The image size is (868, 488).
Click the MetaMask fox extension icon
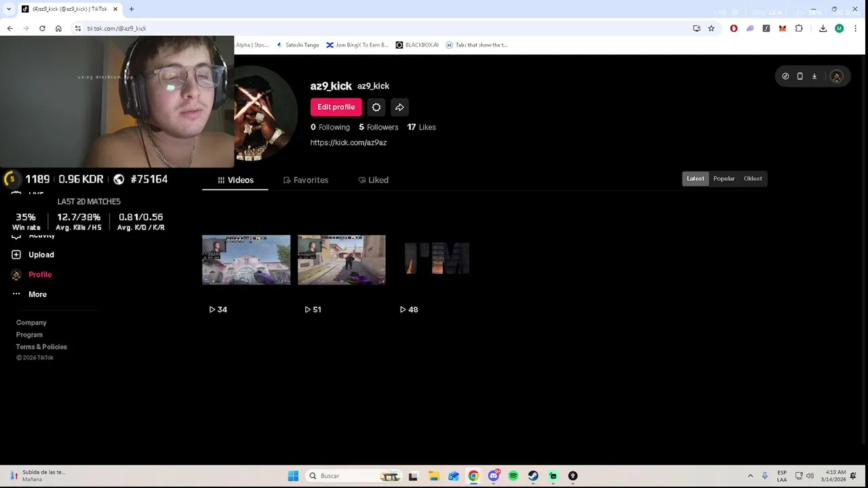tap(783, 28)
